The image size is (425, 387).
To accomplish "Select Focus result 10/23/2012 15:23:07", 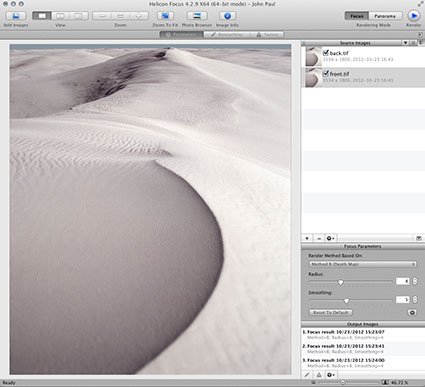I will pyautogui.click(x=363, y=335).
